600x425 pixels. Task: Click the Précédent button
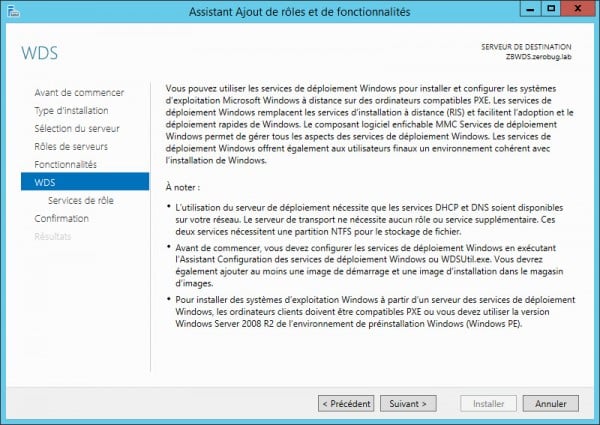pos(346,404)
